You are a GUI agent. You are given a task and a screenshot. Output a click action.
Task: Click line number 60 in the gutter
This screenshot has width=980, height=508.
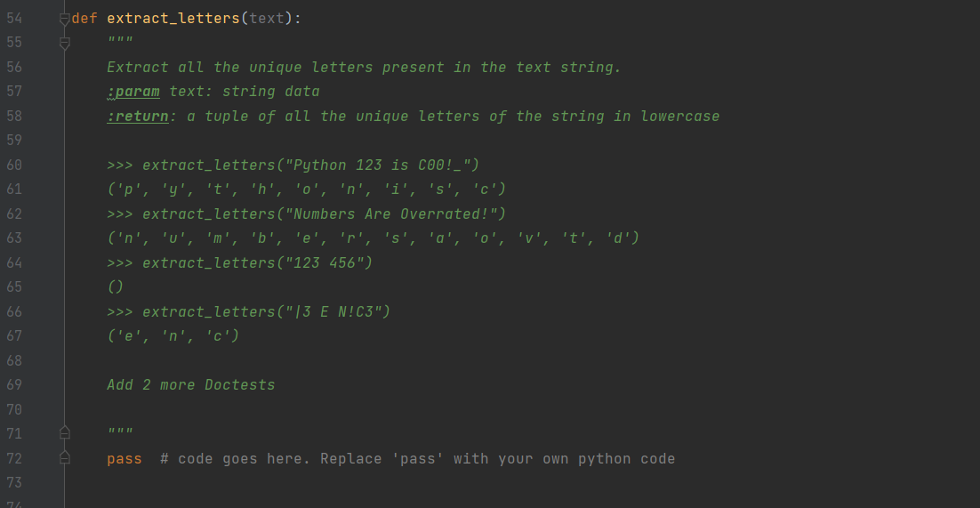coord(14,165)
